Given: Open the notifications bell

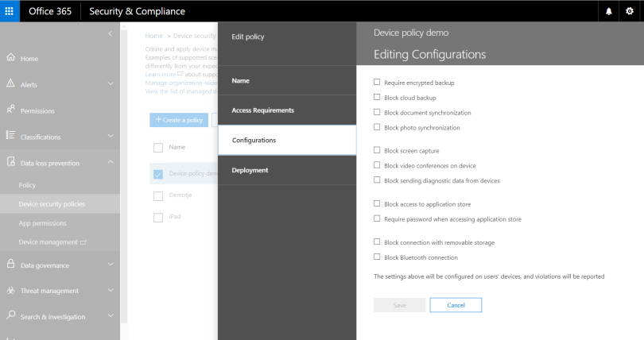Looking at the screenshot, I should pyautogui.click(x=609, y=11).
